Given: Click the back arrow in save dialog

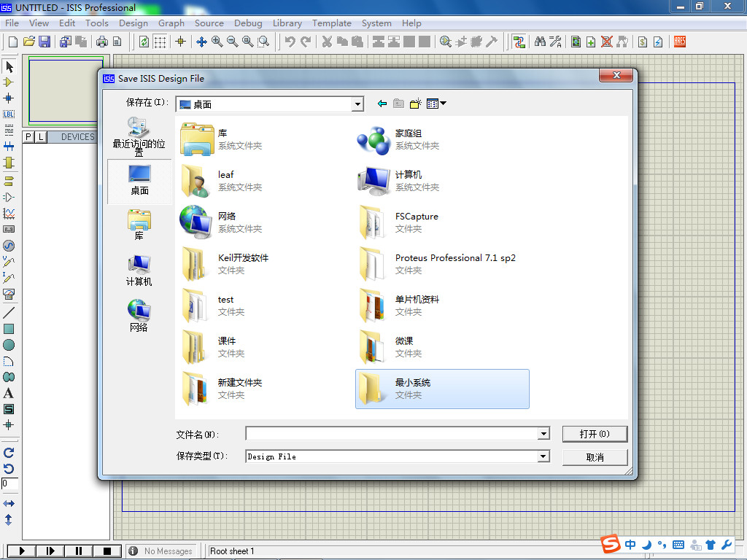Looking at the screenshot, I should tap(382, 104).
